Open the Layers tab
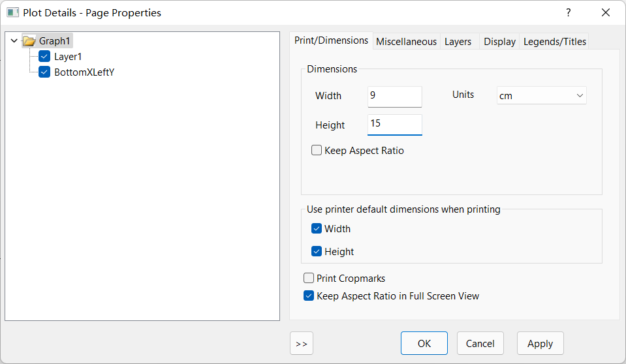This screenshot has width=626, height=364. pos(458,42)
